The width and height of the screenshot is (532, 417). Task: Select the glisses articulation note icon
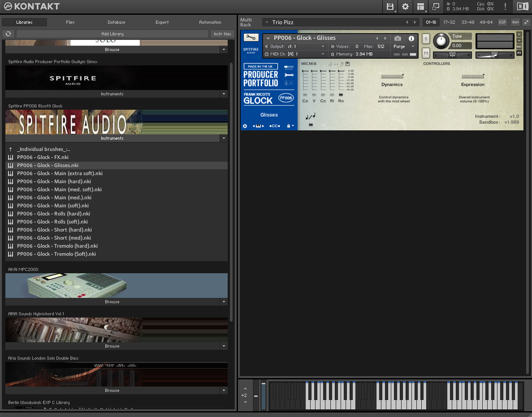click(311, 116)
